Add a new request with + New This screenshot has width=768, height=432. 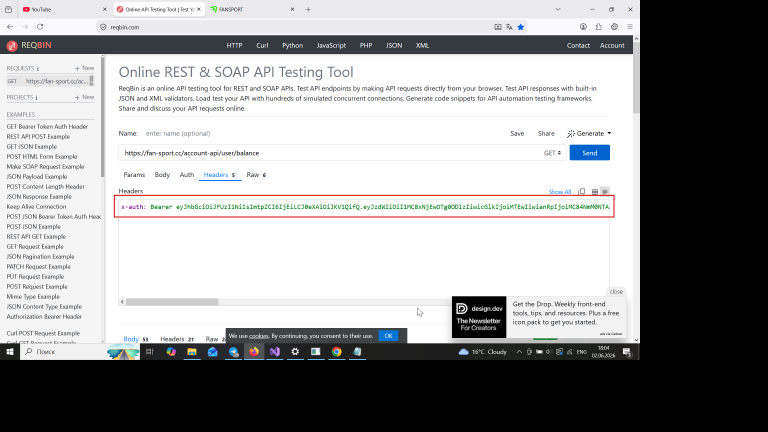84,68
